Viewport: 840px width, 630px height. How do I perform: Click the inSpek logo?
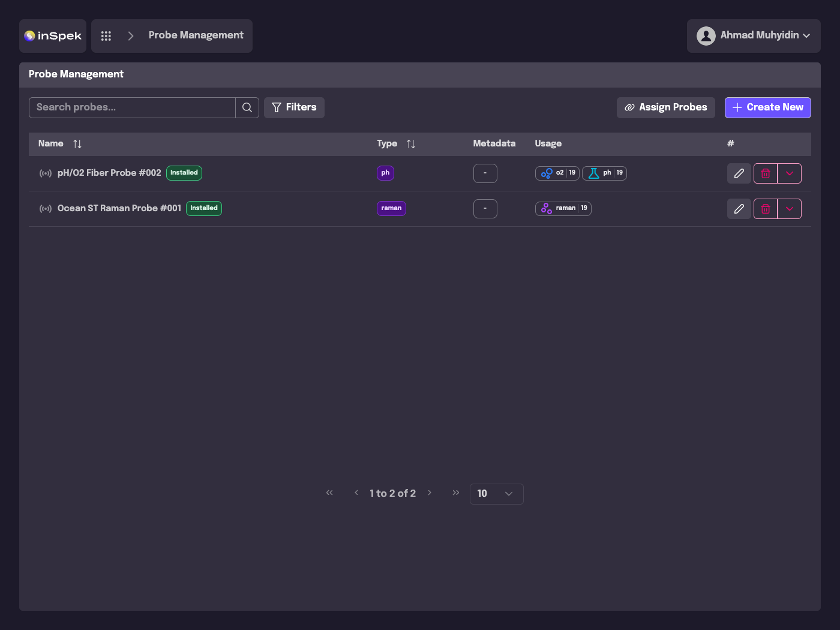pyautogui.click(x=53, y=36)
